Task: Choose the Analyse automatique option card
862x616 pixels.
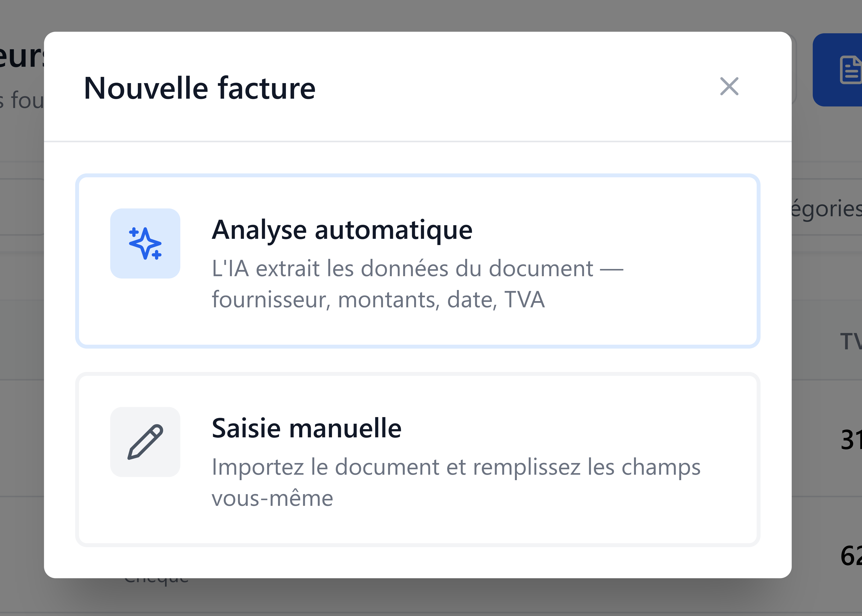Action: point(418,261)
